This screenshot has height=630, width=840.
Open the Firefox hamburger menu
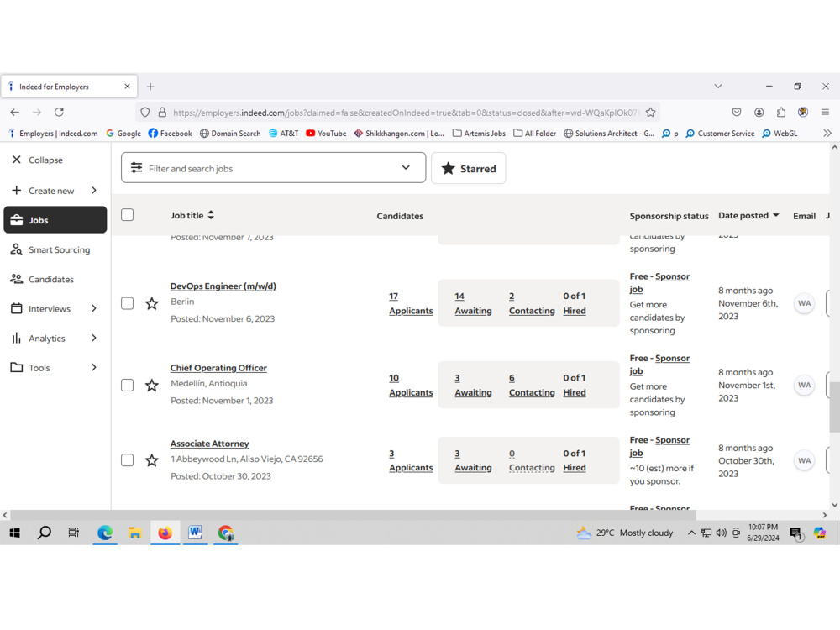pos(825,112)
